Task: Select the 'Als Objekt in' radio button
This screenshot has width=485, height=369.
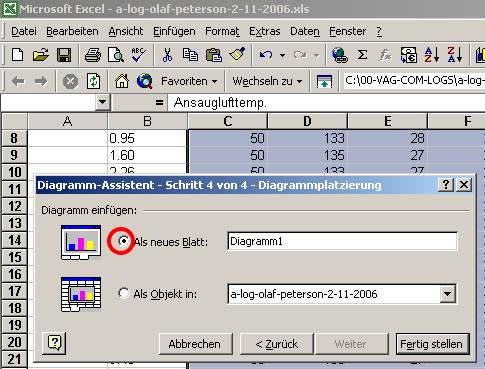Action: [x=124, y=293]
